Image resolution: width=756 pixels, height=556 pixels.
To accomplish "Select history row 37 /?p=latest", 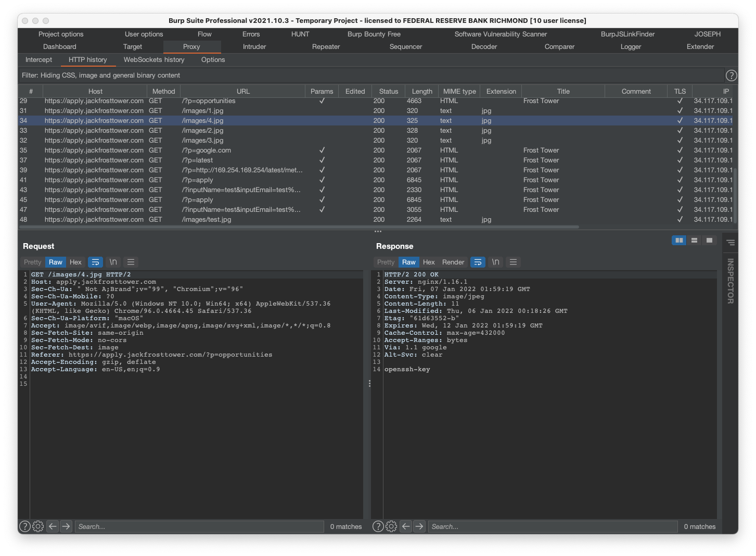I will point(376,160).
